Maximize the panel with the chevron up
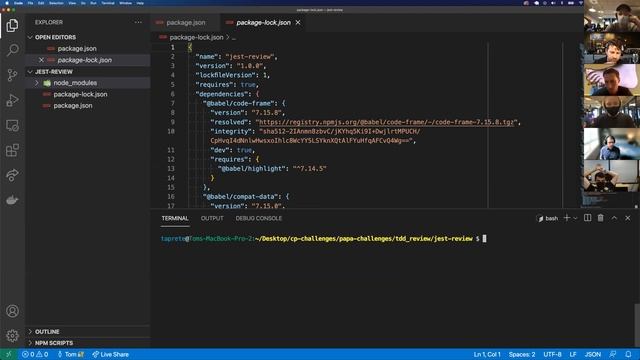 tap(614, 218)
